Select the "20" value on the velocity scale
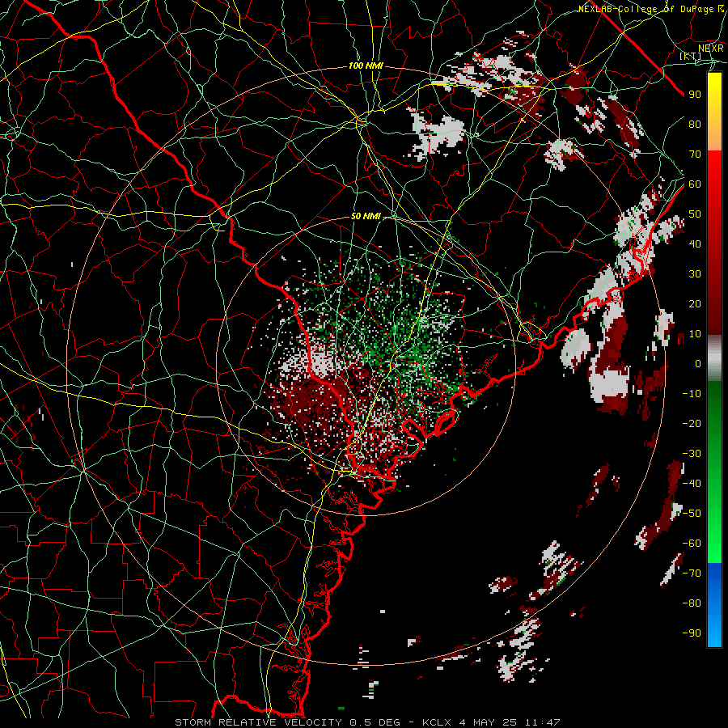This screenshot has height=728, width=728. coord(695,303)
